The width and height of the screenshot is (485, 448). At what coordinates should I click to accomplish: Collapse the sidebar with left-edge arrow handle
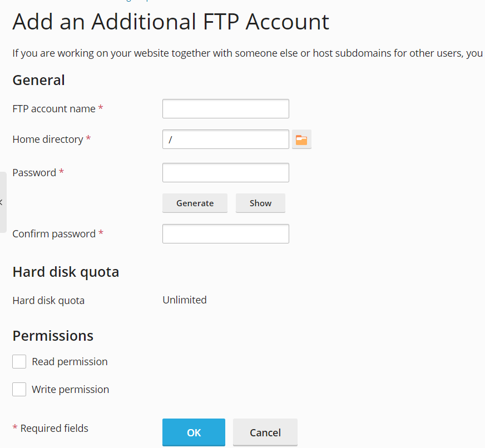2,202
